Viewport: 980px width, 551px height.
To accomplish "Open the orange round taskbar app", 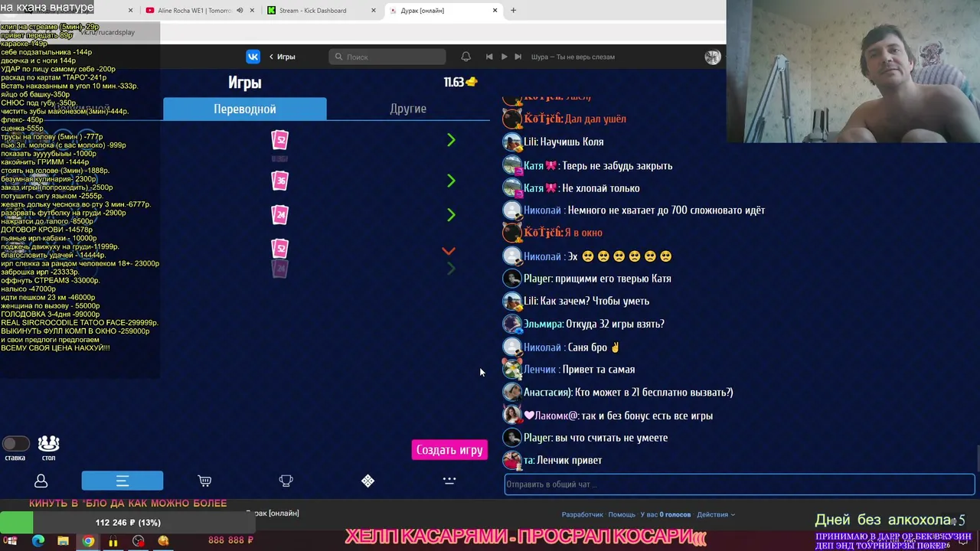I will click(163, 541).
